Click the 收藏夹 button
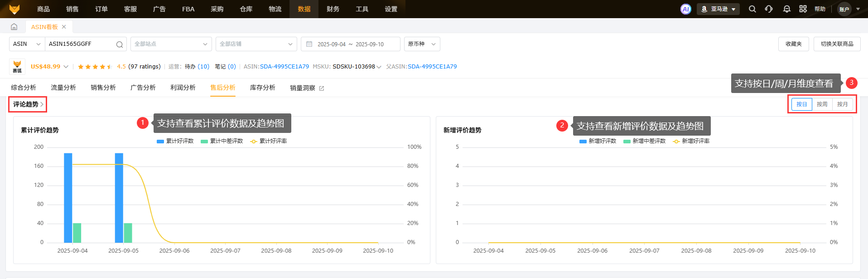Screen dimensions: 868x279 793,44
